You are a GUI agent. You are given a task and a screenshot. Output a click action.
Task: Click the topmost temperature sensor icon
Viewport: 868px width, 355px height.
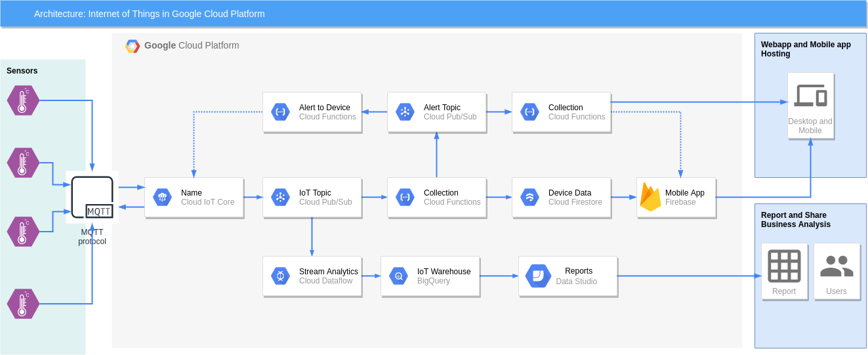point(23,100)
